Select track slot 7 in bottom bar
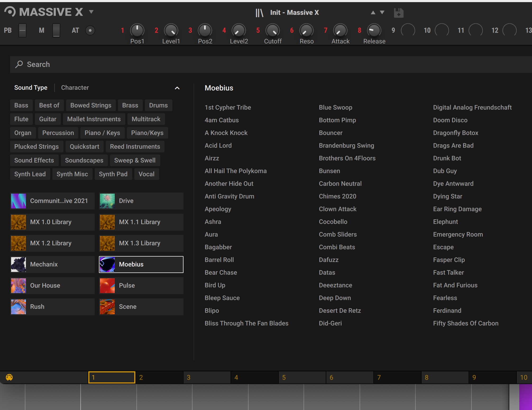This screenshot has width=532, height=410. coord(397,377)
